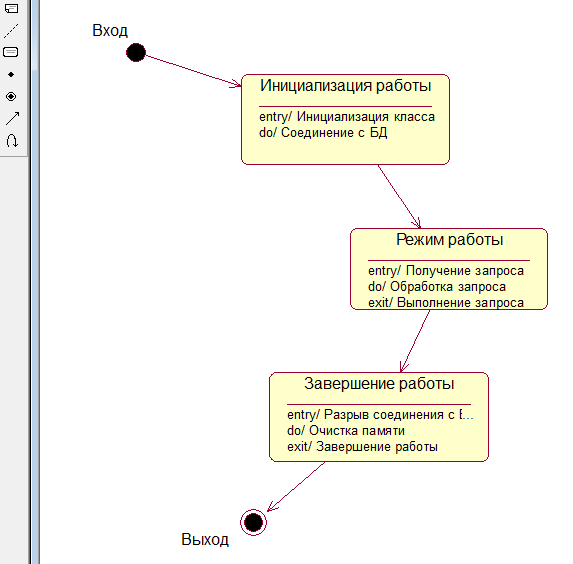Select transition from Режим работы to Завершение работы
Viewport: 573px width, 564px height.
415,341
